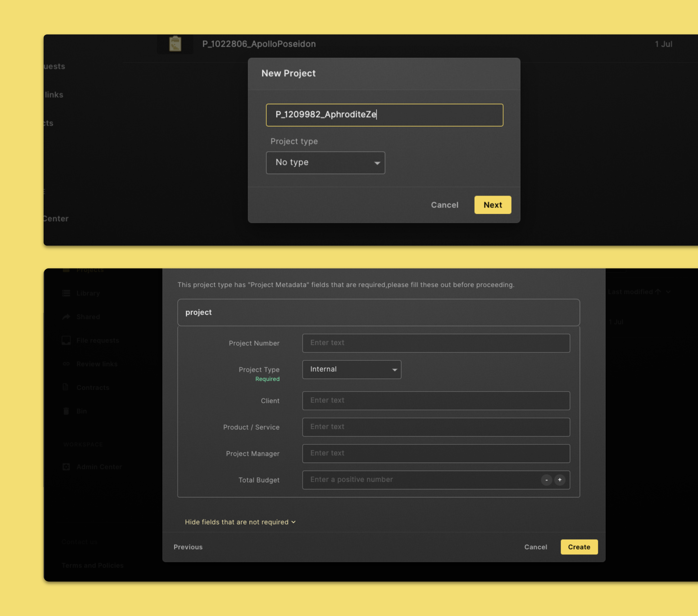Click the Admin Center icon
Screen dimensions: 698x616
coord(66,467)
